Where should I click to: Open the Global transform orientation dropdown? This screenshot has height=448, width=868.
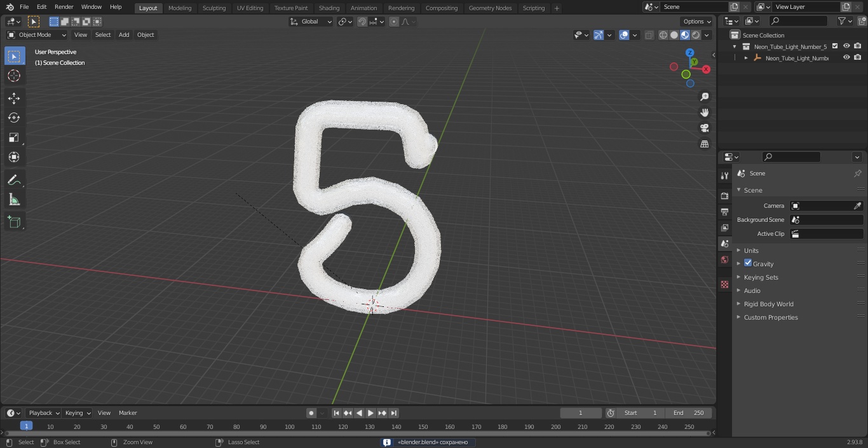pyautogui.click(x=311, y=22)
